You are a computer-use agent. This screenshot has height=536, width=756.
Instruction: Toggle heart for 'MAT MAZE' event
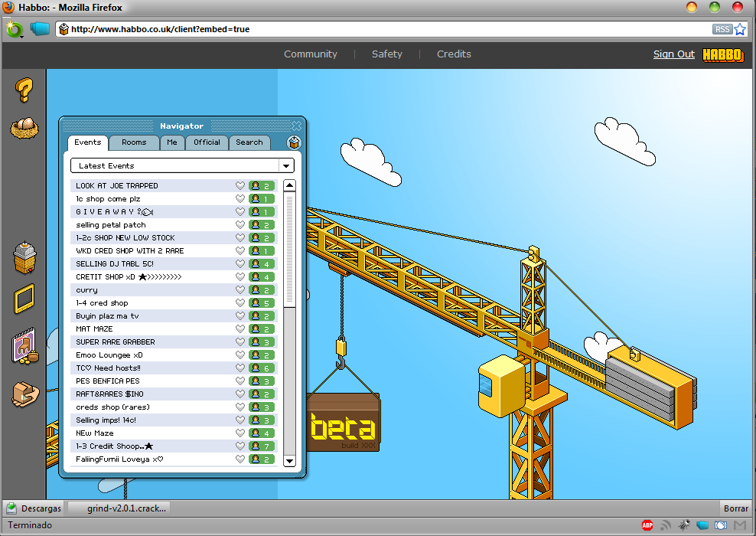[240, 329]
